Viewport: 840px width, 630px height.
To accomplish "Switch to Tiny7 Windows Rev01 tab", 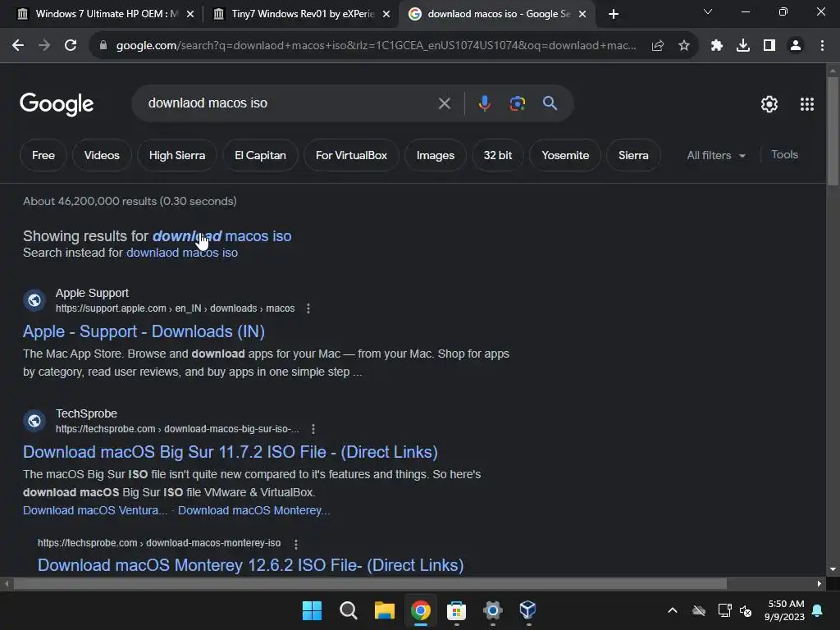I will pos(302,14).
